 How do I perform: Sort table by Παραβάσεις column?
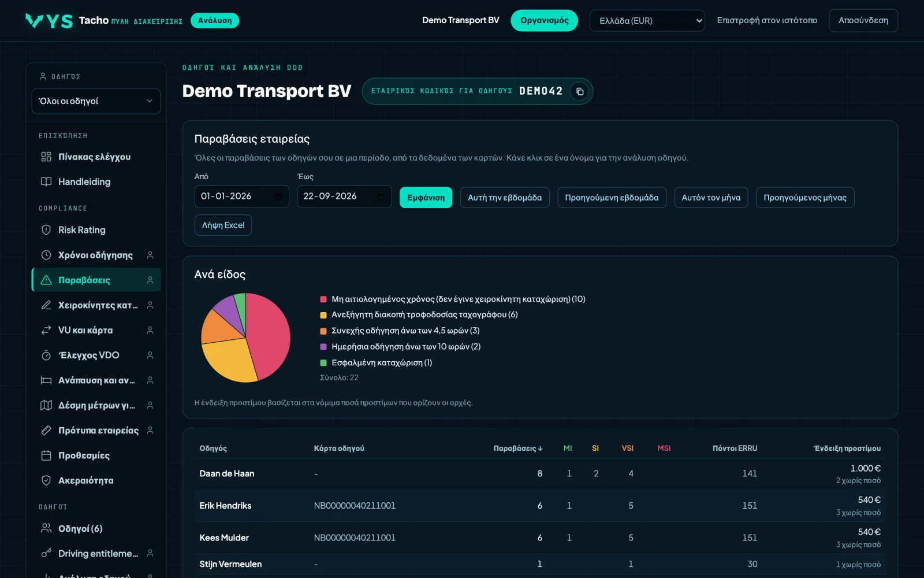point(518,449)
